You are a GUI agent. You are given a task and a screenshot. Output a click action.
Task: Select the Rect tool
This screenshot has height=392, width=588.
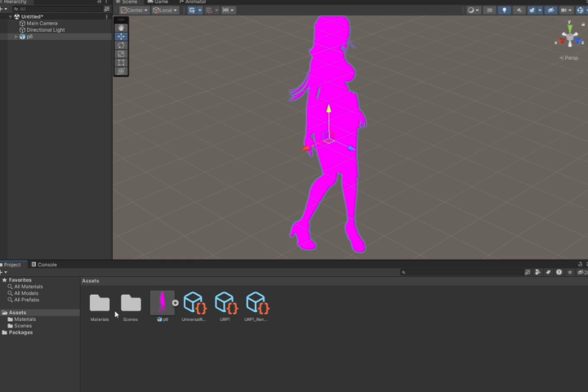(x=121, y=62)
